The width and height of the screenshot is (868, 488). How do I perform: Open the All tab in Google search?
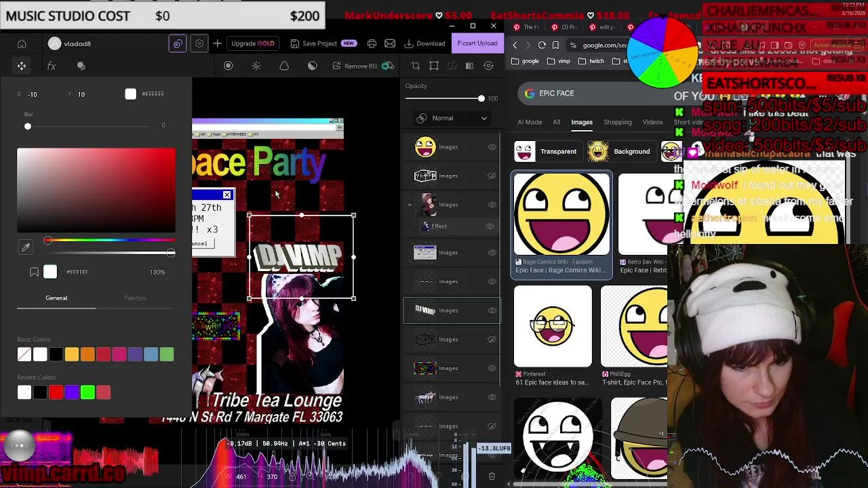(556, 122)
